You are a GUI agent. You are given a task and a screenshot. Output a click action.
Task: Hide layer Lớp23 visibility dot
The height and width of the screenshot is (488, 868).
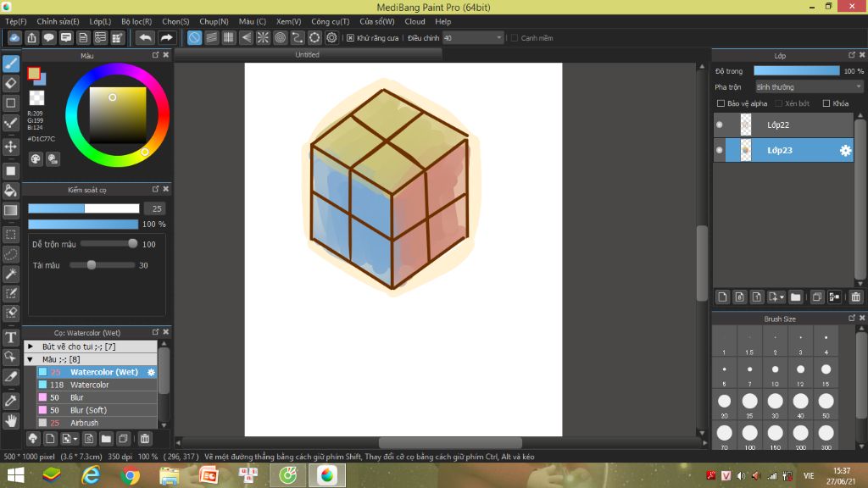(x=719, y=150)
